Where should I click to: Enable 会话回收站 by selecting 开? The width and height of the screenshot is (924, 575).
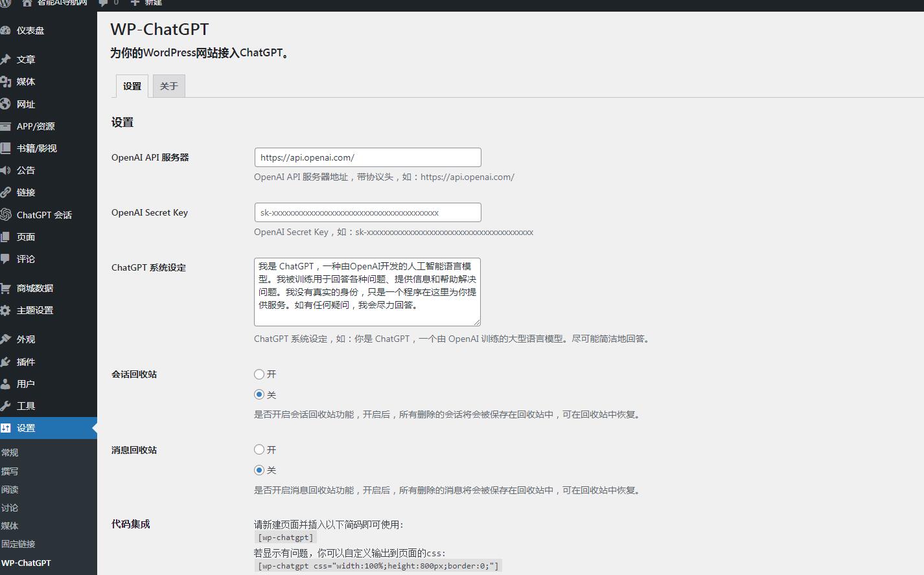pyautogui.click(x=259, y=374)
